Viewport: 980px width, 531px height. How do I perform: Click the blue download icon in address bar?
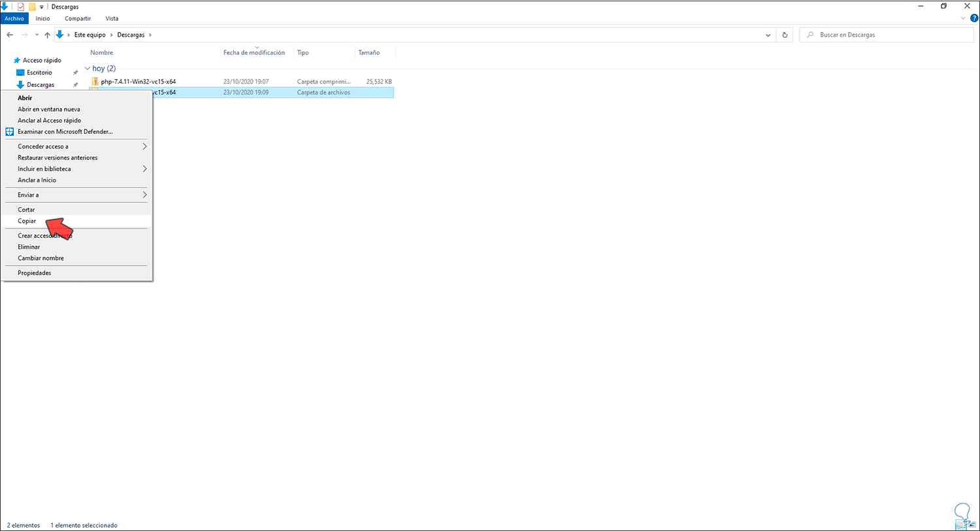pos(59,35)
